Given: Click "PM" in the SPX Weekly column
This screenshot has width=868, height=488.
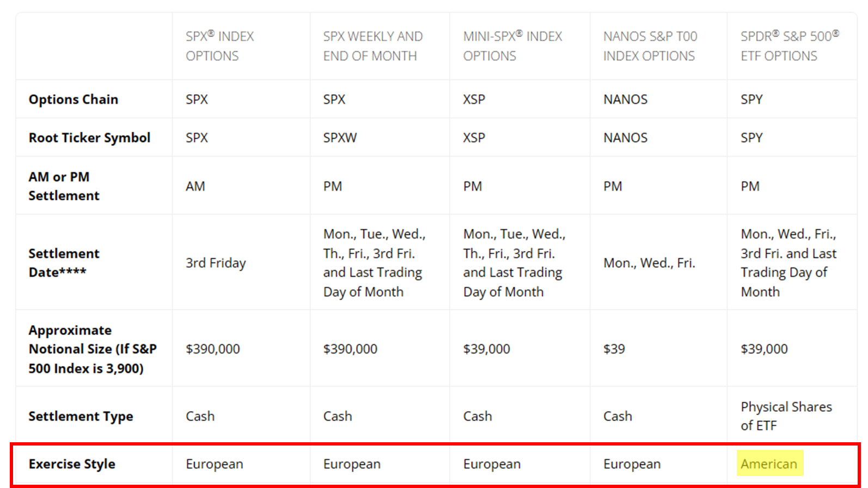Looking at the screenshot, I should [333, 186].
